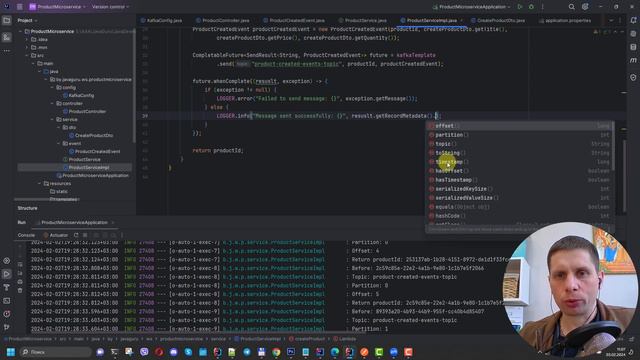The width and height of the screenshot is (640, 360).
Task: Open the AI assistant icon in right sidebar
Action: (633, 34)
